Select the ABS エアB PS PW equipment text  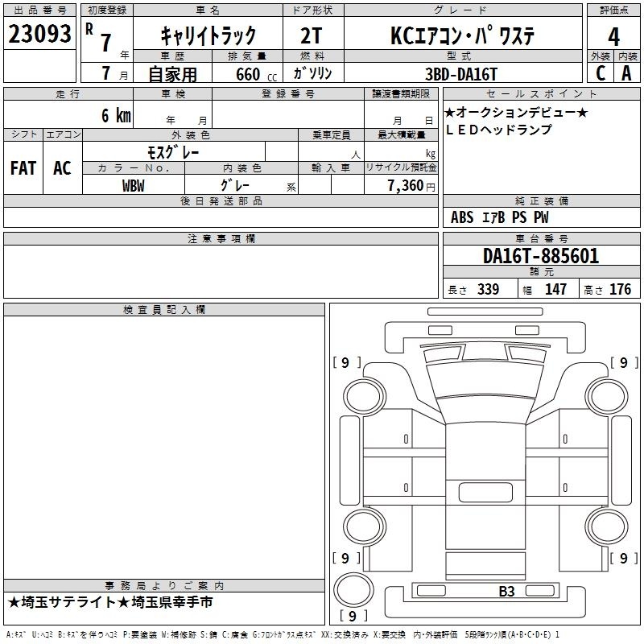(x=499, y=217)
